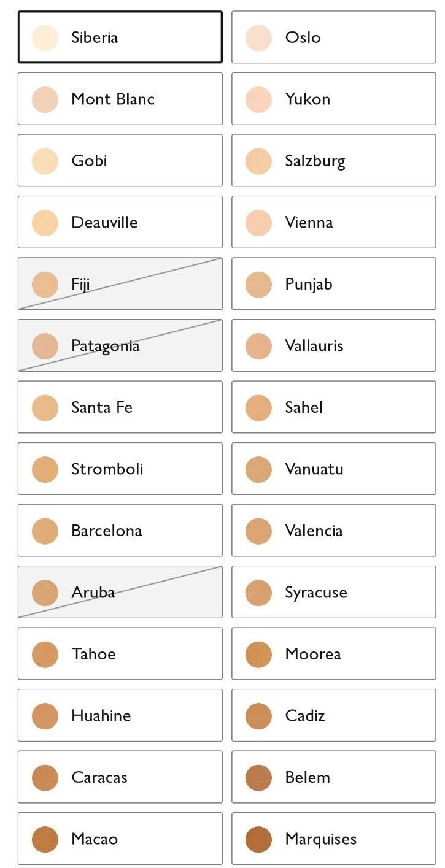Select the Salzburg shade button
The width and height of the screenshot is (445, 868).
point(333,161)
